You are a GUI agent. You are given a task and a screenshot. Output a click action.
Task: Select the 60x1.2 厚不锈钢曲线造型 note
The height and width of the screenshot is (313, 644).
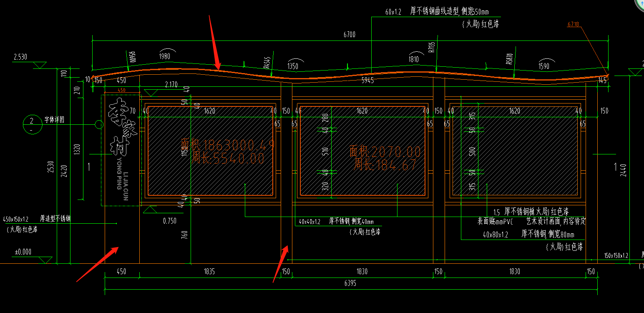pyautogui.click(x=437, y=12)
